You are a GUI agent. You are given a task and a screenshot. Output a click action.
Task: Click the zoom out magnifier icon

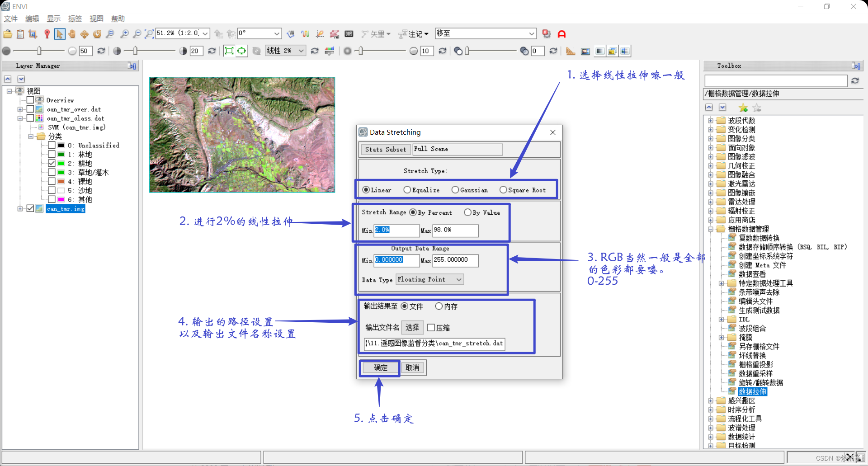click(x=137, y=34)
